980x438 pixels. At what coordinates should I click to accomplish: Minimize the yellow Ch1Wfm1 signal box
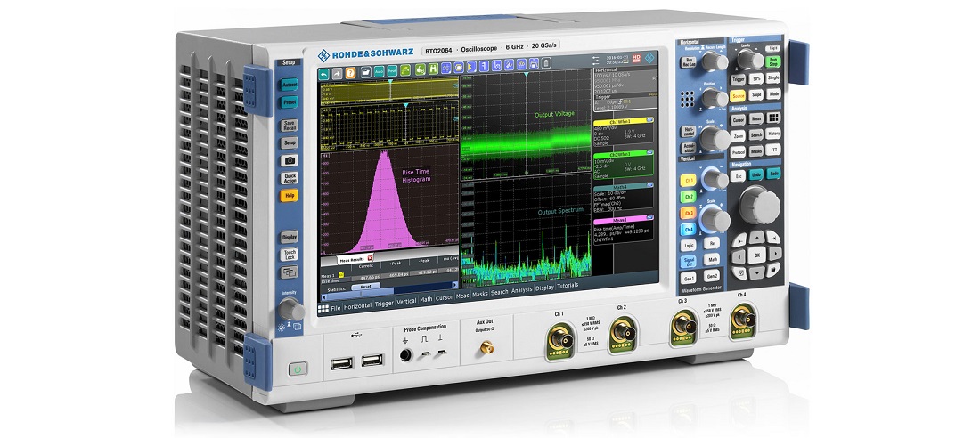click(x=649, y=120)
